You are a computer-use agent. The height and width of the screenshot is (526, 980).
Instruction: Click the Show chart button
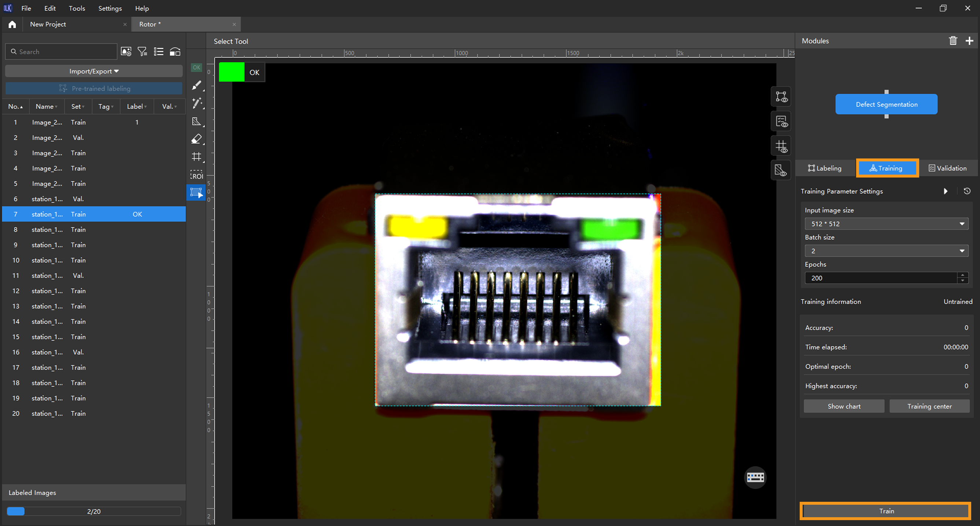point(844,406)
